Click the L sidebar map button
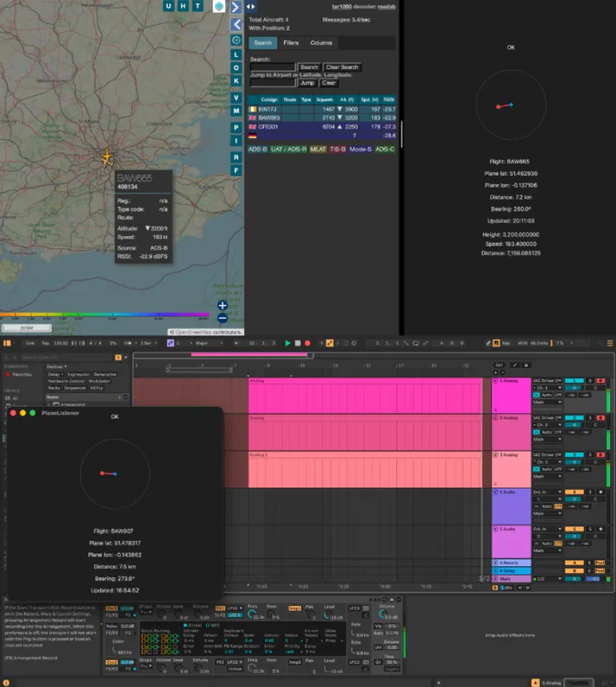616x687 pixels. (236, 55)
